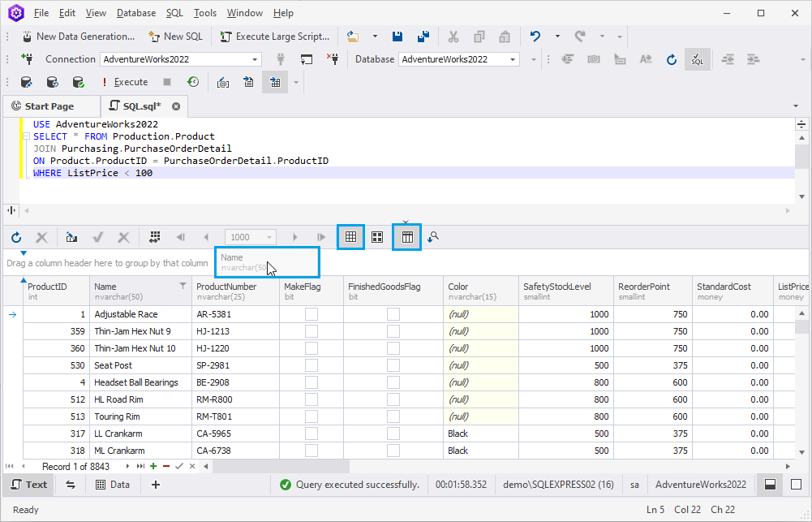Close the SQL.sql tab
This screenshot has width=812, height=522.
coord(176,106)
